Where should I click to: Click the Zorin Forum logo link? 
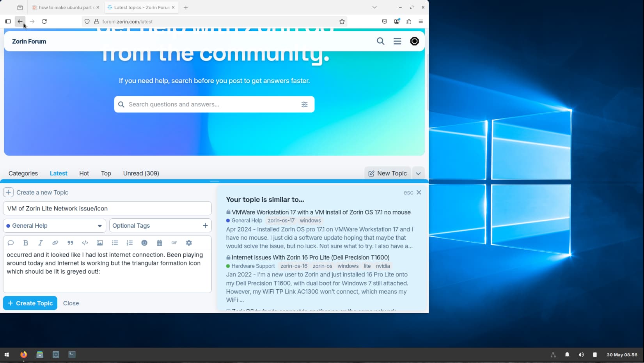29,41
